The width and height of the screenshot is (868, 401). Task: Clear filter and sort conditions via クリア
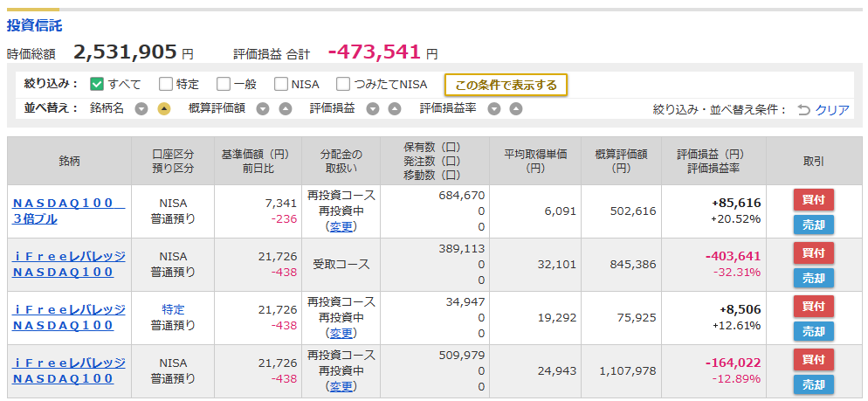[x=832, y=110]
